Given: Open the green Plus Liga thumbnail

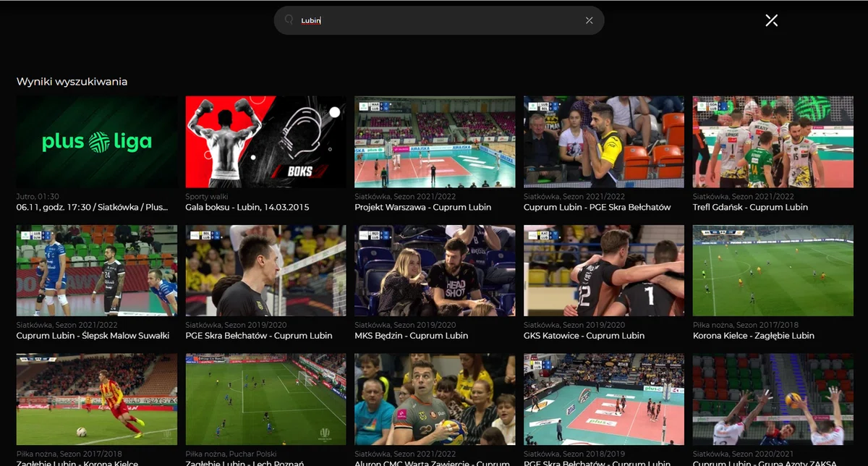Looking at the screenshot, I should click(97, 142).
